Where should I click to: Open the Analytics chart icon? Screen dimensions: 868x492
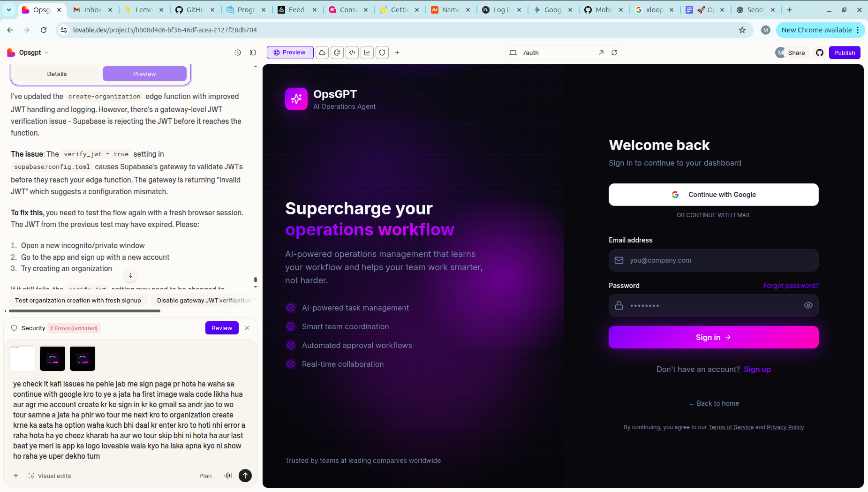(367, 53)
